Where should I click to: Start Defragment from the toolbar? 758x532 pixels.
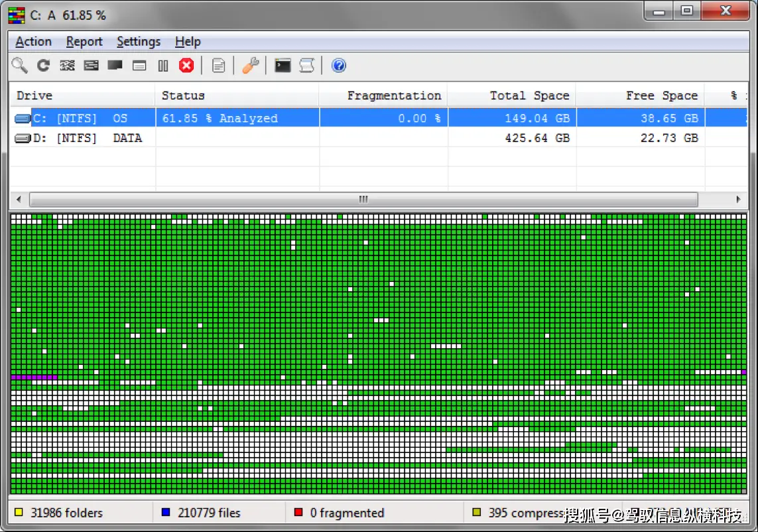coord(67,66)
